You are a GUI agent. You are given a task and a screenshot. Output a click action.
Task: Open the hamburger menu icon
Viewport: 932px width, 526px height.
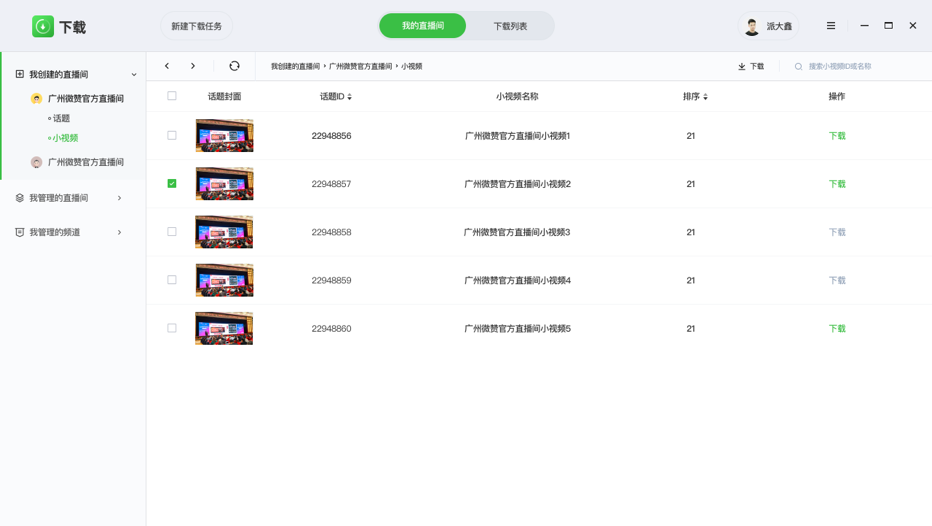point(830,26)
